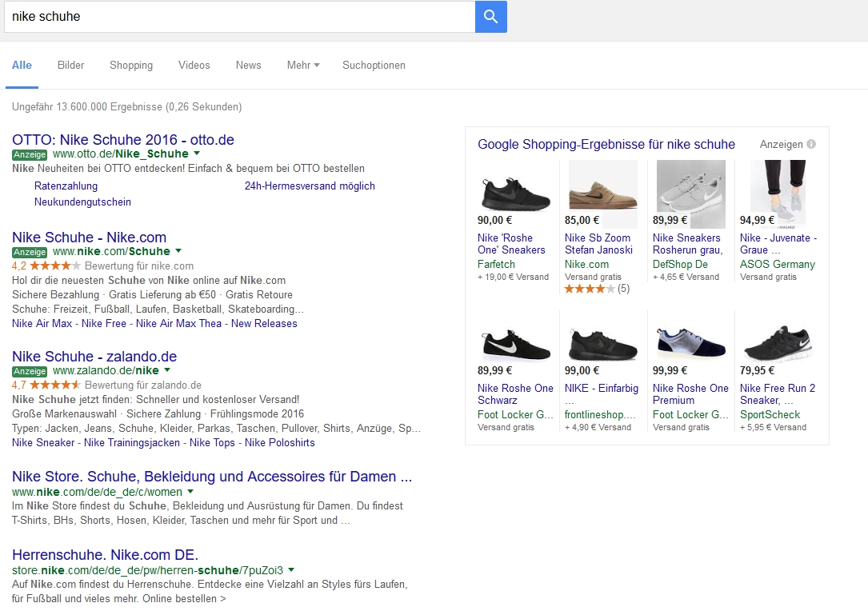Open the Nike Poloshirts sitelink
This screenshot has width=868, height=615.
[279, 442]
